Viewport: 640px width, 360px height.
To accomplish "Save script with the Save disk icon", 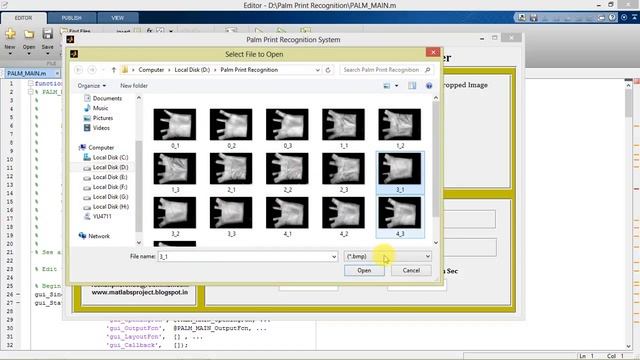I will click(x=47, y=34).
